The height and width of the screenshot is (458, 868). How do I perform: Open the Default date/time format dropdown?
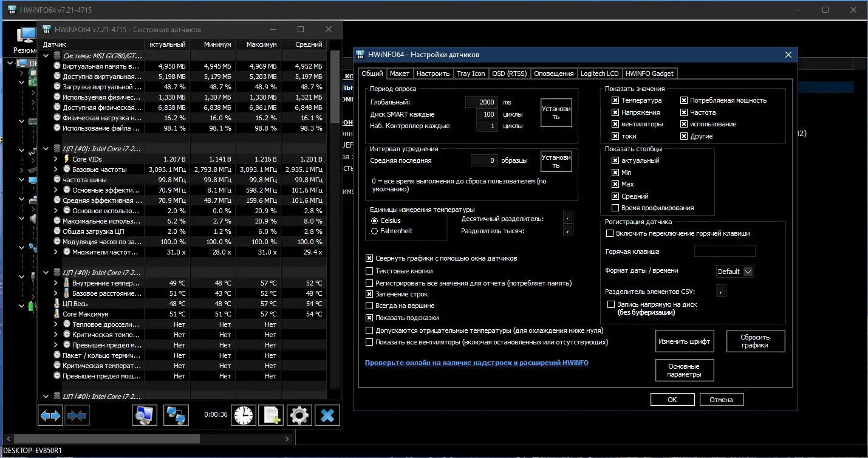coord(735,272)
